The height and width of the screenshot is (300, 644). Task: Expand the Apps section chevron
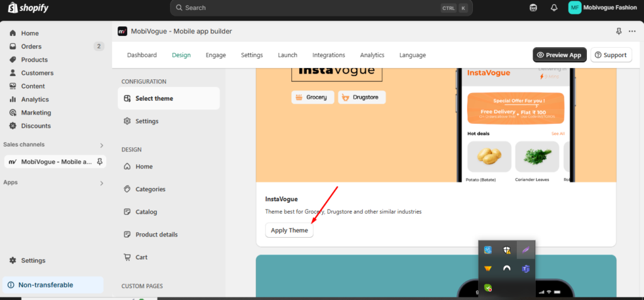click(x=102, y=183)
